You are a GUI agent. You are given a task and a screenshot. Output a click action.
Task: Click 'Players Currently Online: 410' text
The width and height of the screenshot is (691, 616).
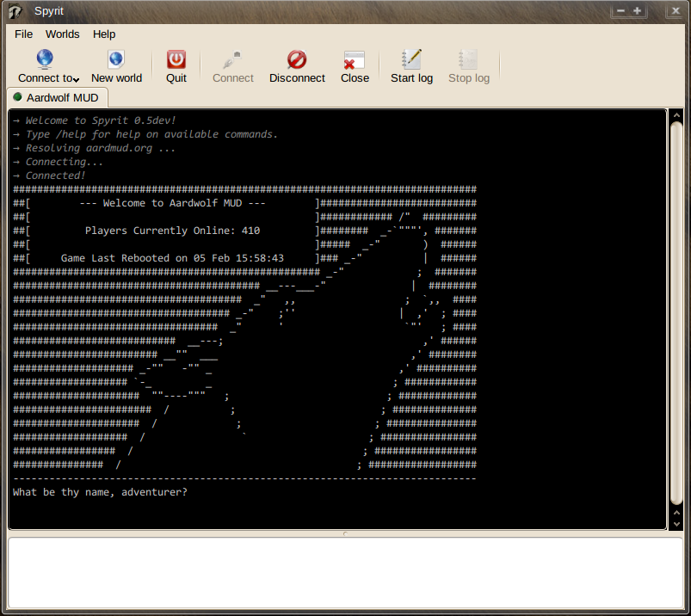(x=172, y=231)
